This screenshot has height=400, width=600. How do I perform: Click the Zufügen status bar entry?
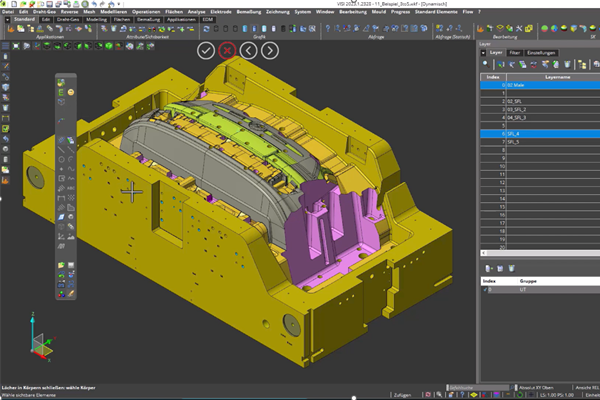point(402,395)
